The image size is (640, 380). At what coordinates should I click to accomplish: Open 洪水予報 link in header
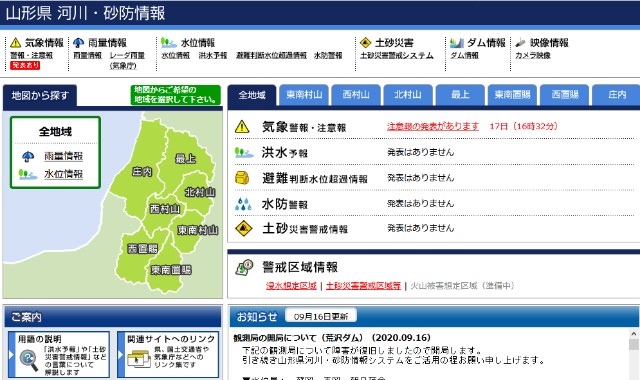coord(213,56)
